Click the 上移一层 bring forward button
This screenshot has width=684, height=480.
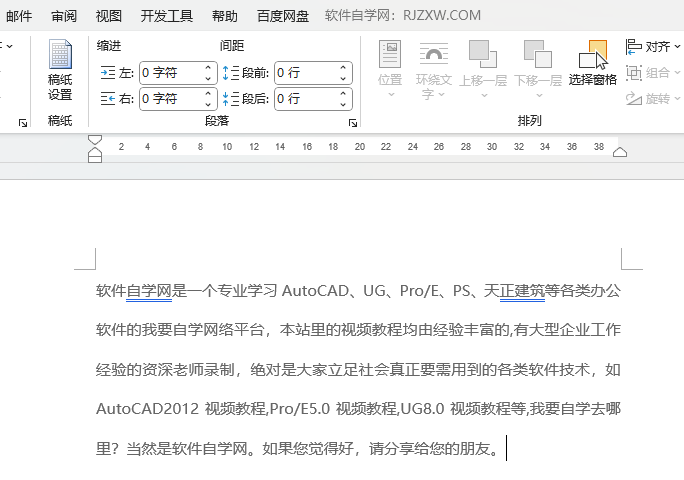coord(483,69)
